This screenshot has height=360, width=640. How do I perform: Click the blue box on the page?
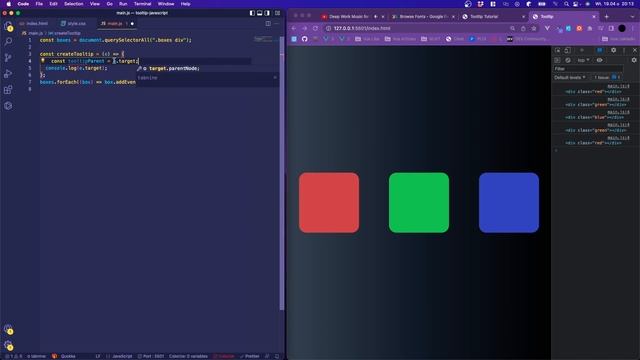(509, 202)
